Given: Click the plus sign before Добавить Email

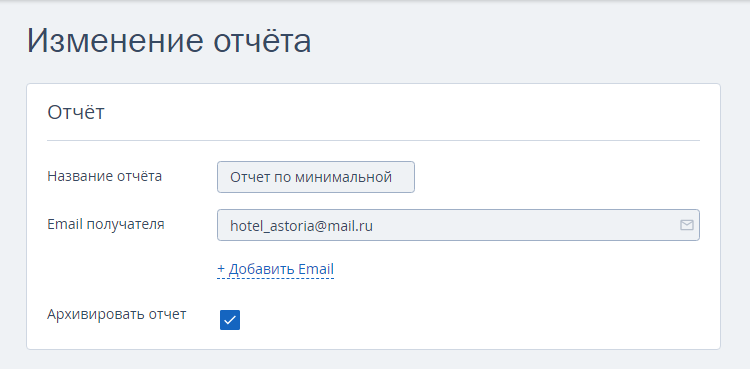Looking at the screenshot, I should point(221,269).
